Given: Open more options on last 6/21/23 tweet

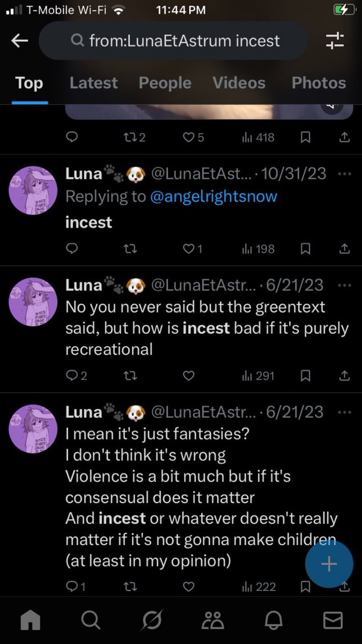Looking at the screenshot, I should (x=345, y=412).
